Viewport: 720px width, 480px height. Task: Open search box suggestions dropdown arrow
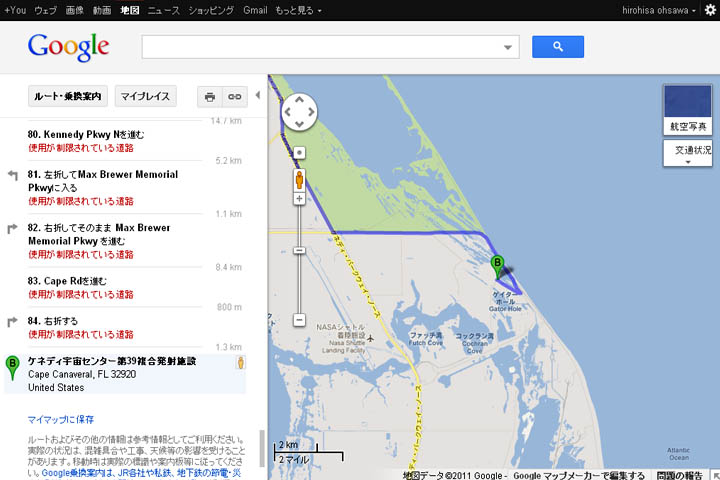pyautogui.click(x=507, y=47)
